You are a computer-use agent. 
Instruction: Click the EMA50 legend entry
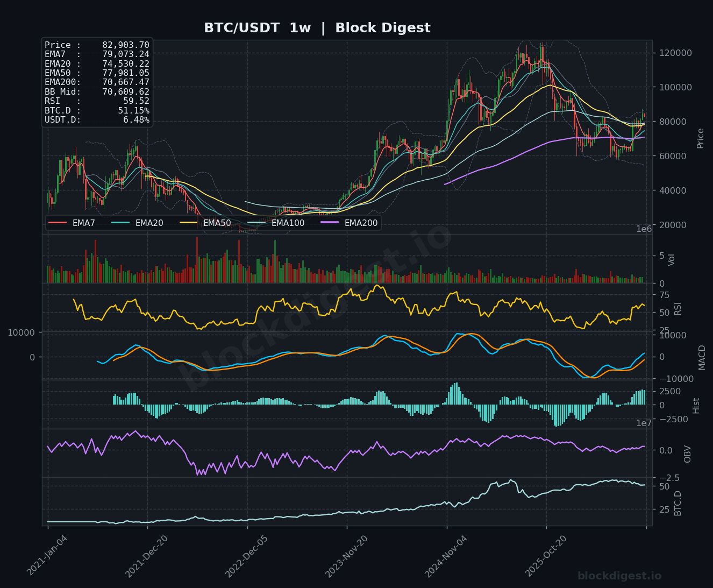click(205, 223)
